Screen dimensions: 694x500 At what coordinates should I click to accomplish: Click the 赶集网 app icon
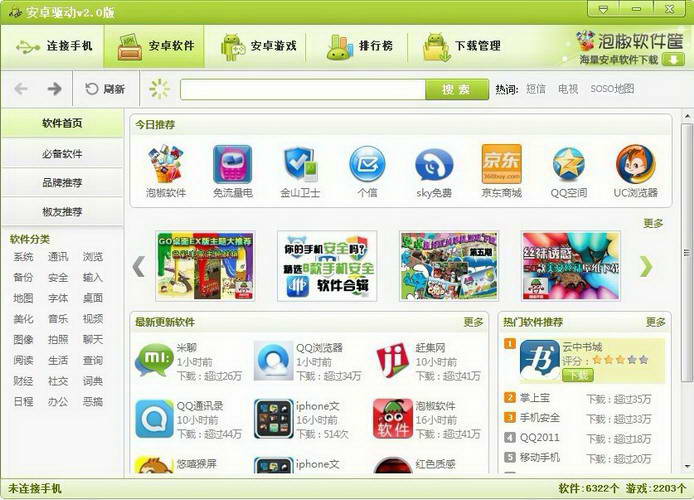click(x=392, y=361)
